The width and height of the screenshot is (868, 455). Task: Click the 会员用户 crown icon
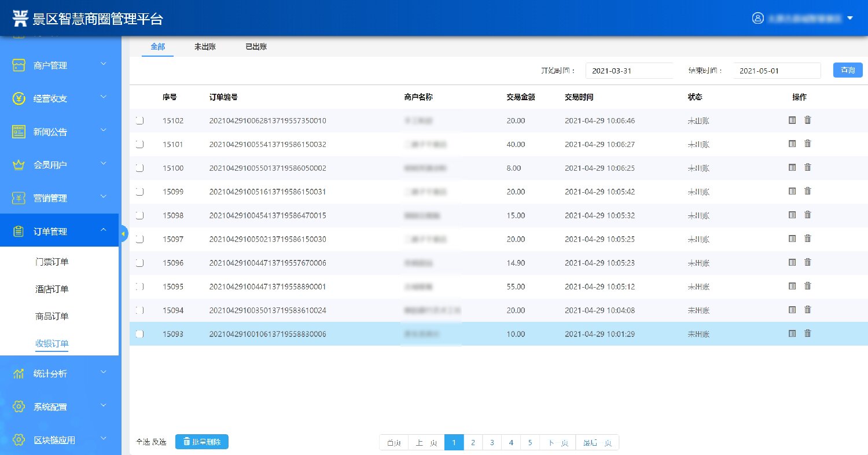click(19, 165)
